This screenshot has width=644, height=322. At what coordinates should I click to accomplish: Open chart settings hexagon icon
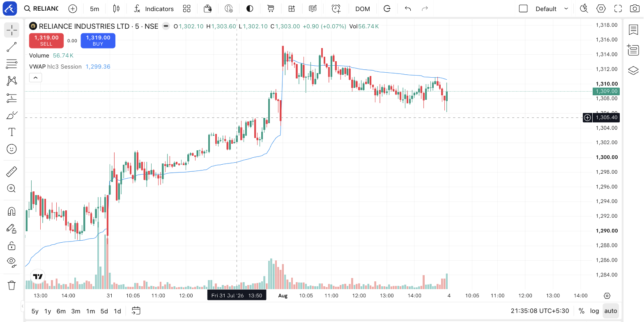[x=601, y=9]
